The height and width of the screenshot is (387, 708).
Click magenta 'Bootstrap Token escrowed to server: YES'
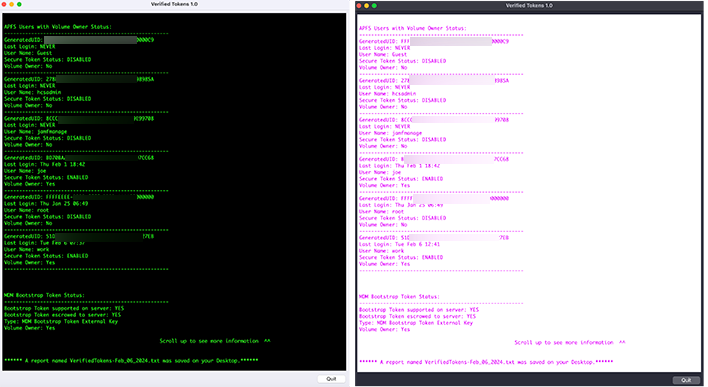tap(418, 316)
